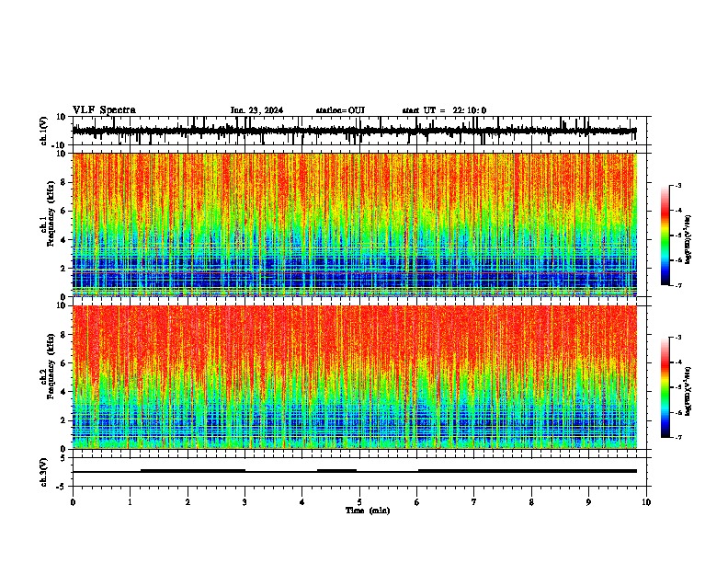Click the "station=OUJ" label
Screen dimensions: 728x563
pyautogui.click(x=340, y=110)
